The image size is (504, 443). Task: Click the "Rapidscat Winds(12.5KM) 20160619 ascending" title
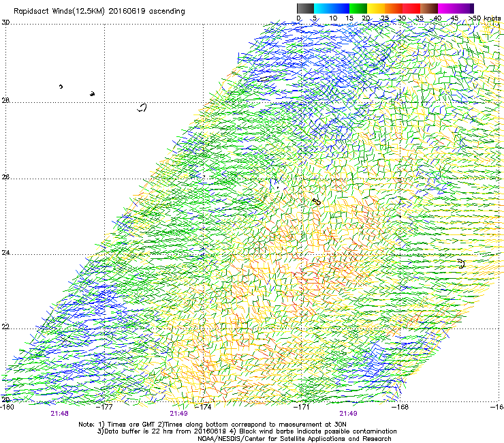[99, 12]
